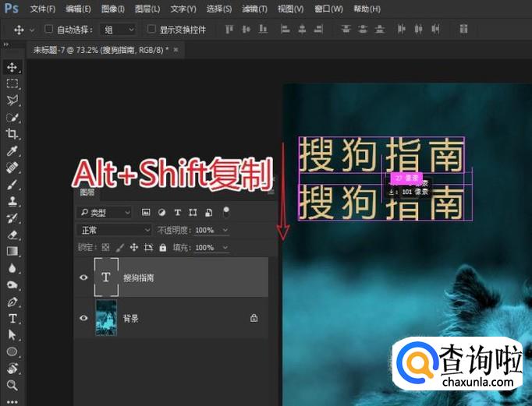The height and width of the screenshot is (406, 532).
Task: Open the 正常 blend mode dropdown
Action: (114, 231)
